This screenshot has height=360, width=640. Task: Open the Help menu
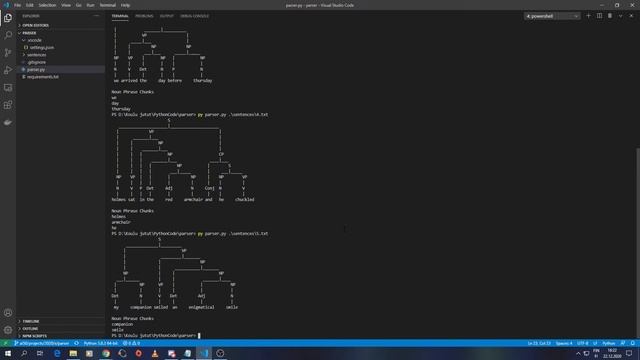pyautogui.click(x=125, y=5)
